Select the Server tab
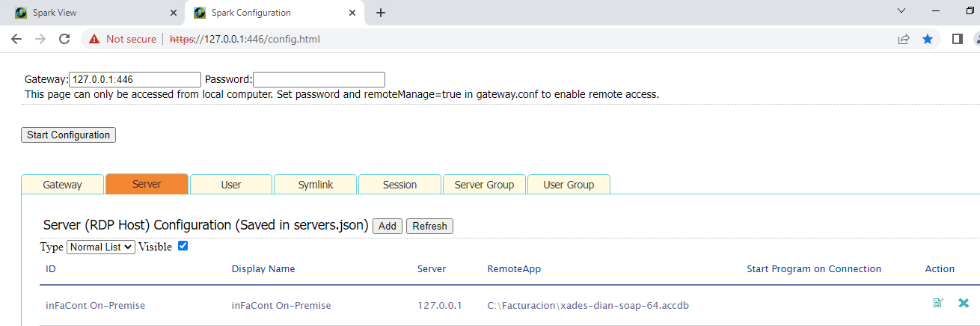This screenshot has height=326, width=980. 147,184
